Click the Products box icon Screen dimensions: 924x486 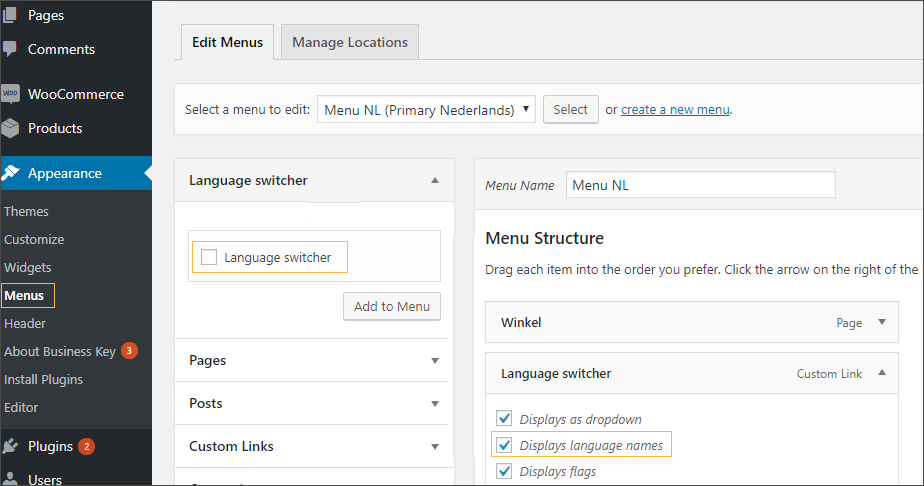[x=10, y=128]
